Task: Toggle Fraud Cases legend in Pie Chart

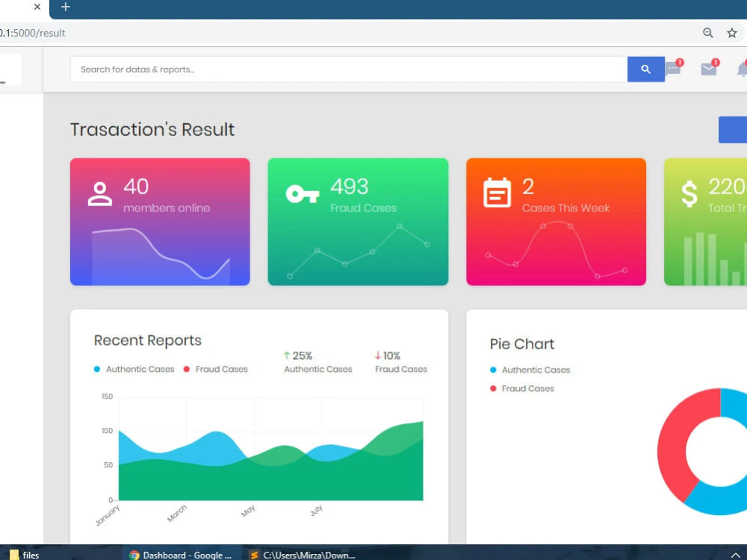Action: click(522, 388)
